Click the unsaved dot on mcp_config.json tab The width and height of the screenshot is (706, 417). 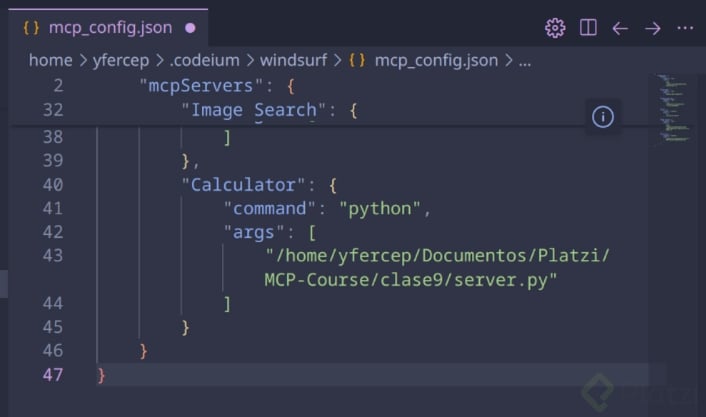click(190, 28)
